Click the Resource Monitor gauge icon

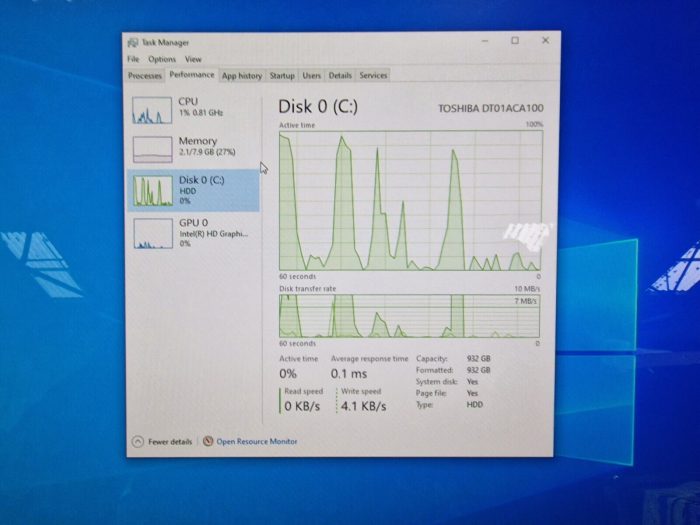click(208, 441)
